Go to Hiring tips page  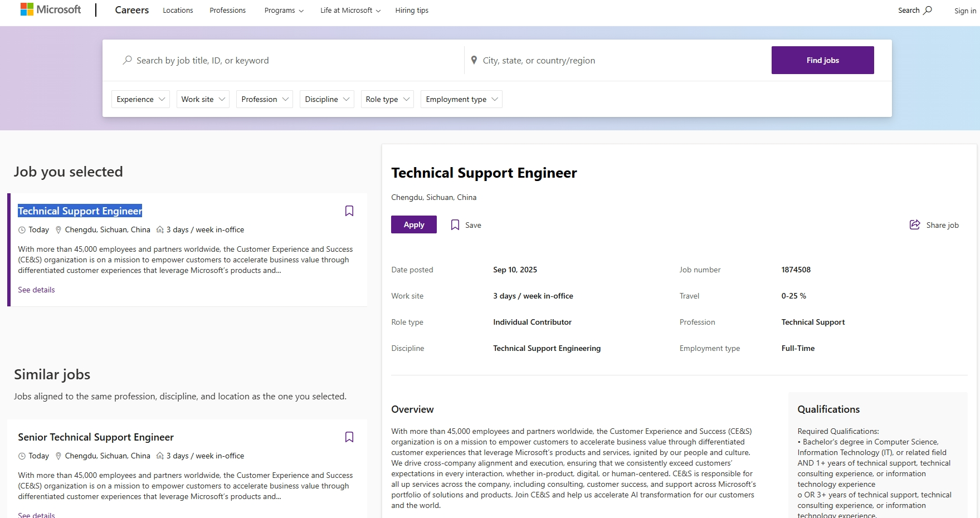click(412, 11)
